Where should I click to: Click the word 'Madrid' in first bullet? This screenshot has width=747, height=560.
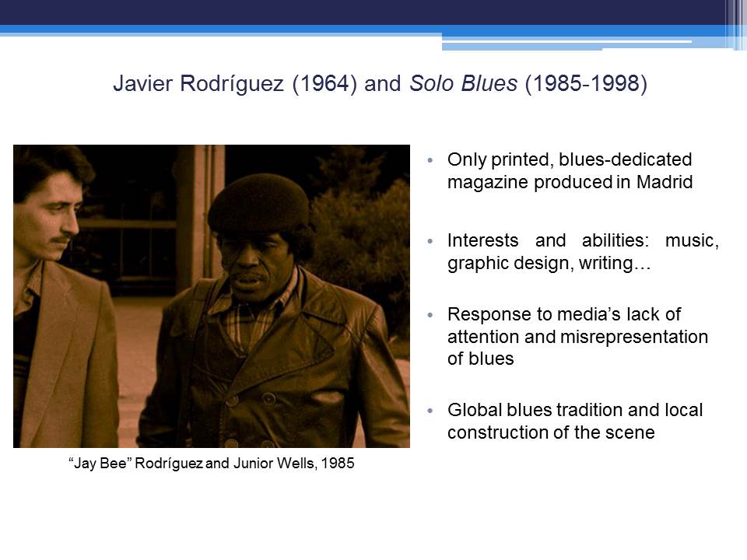coord(666,183)
